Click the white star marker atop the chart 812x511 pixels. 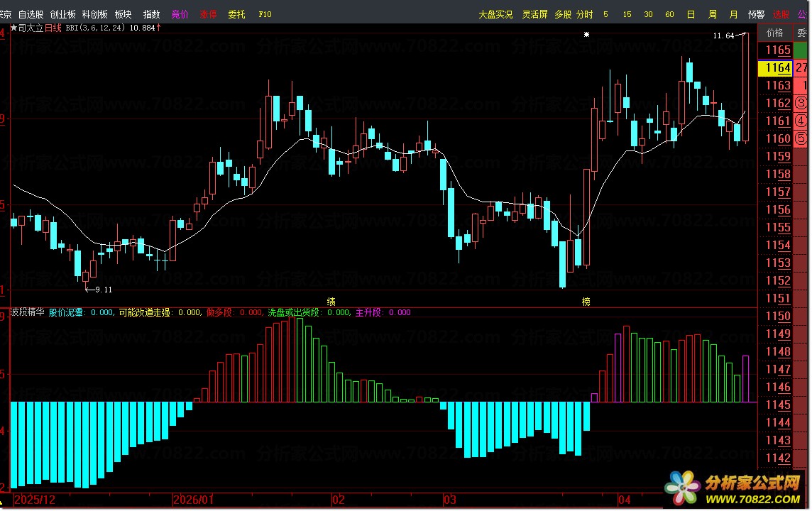pos(586,35)
